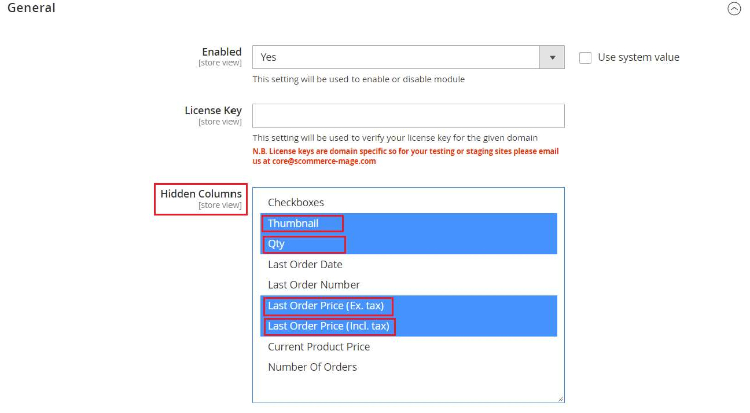This screenshot has width=750, height=413.
Task: Select Checkboxes in the Hidden Columns list
Action: tap(296, 202)
